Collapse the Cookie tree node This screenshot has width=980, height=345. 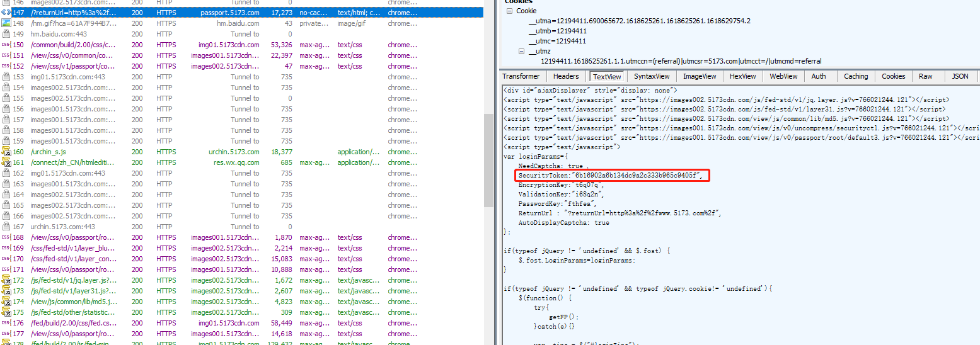(x=510, y=11)
